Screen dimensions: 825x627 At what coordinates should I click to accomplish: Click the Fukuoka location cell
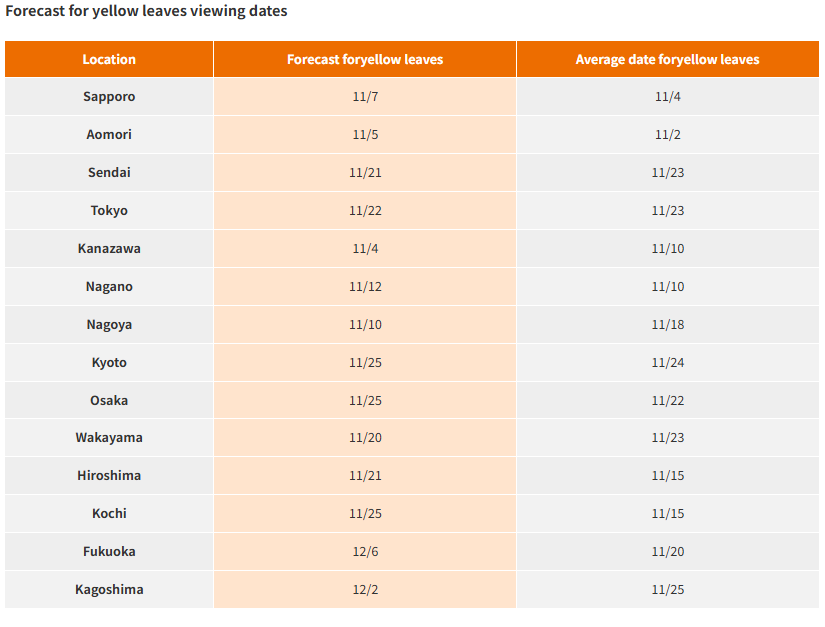coord(109,552)
